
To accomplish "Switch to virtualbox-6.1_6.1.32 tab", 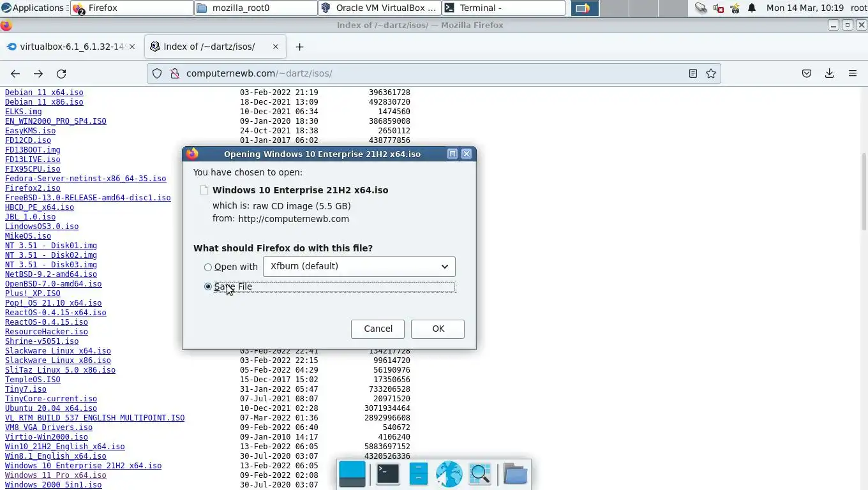I will [72, 47].
